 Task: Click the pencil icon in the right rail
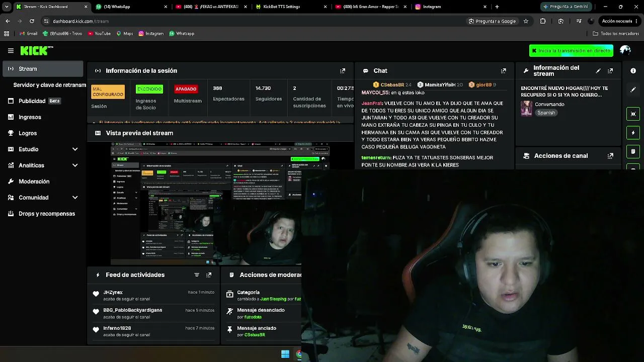633,89
